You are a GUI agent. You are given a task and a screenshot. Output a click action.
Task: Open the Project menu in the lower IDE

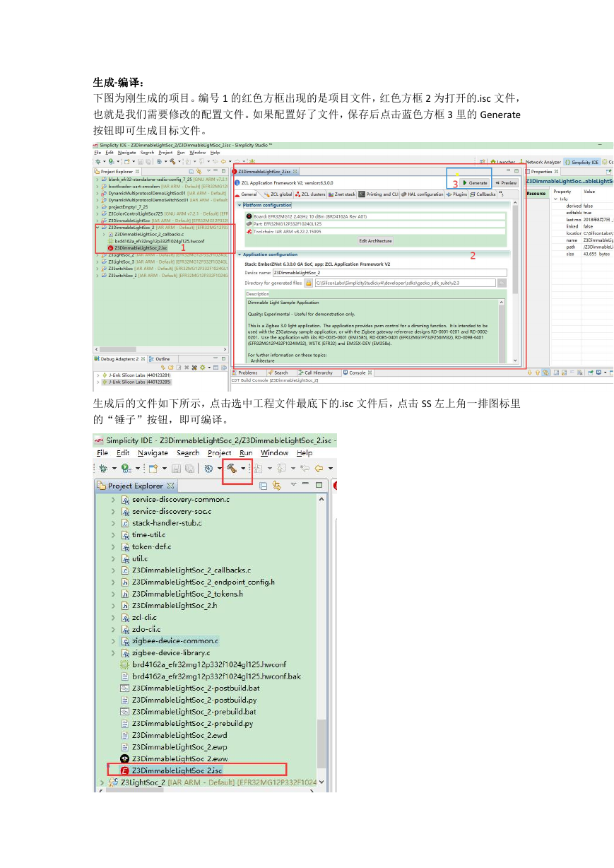click(220, 452)
